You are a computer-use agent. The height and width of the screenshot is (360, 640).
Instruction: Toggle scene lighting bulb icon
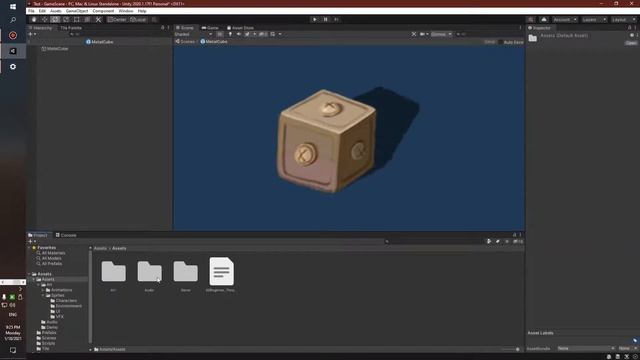tap(230, 34)
